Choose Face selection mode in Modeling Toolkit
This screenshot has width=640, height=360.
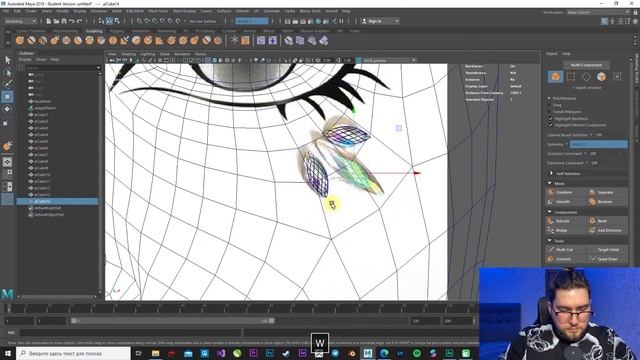[x=601, y=76]
